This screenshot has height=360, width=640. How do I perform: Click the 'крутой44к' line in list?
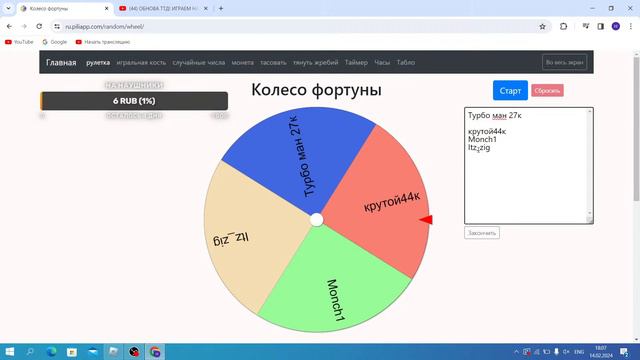click(487, 131)
